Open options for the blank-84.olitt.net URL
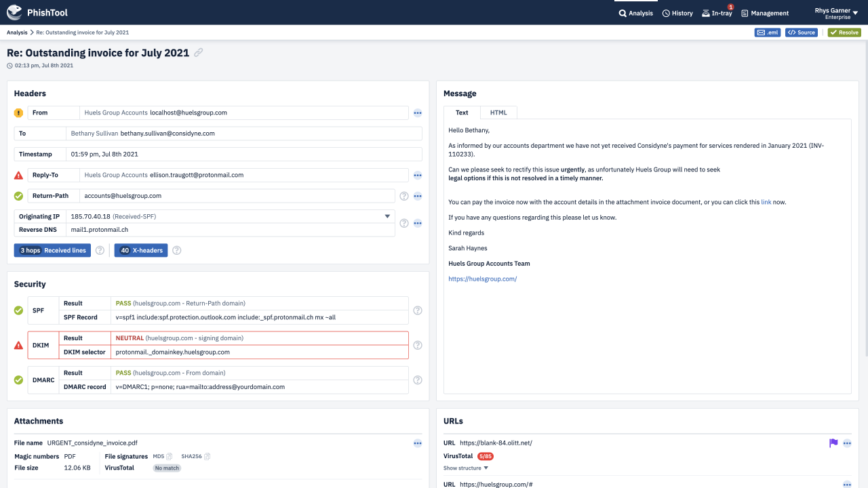Image resolution: width=868 pixels, height=488 pixels. (847, 443)
